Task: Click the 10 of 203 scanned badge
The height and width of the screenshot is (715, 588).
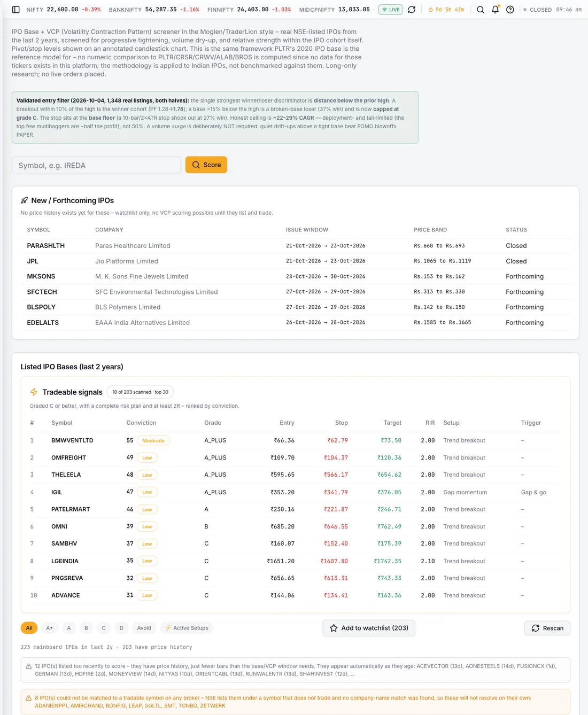Action: pyautogui.click(x=140, y=392)
